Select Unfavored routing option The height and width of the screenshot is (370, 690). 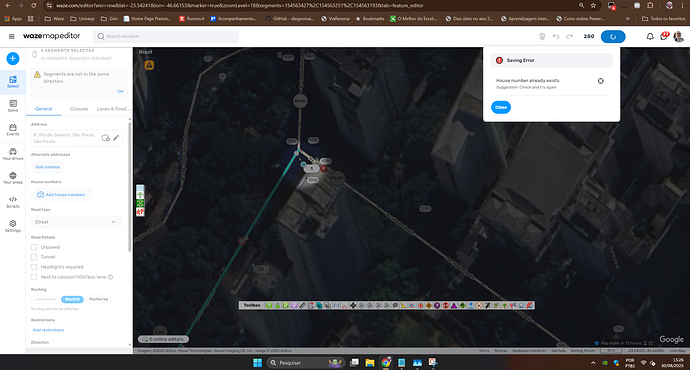(x=45, y=299)
